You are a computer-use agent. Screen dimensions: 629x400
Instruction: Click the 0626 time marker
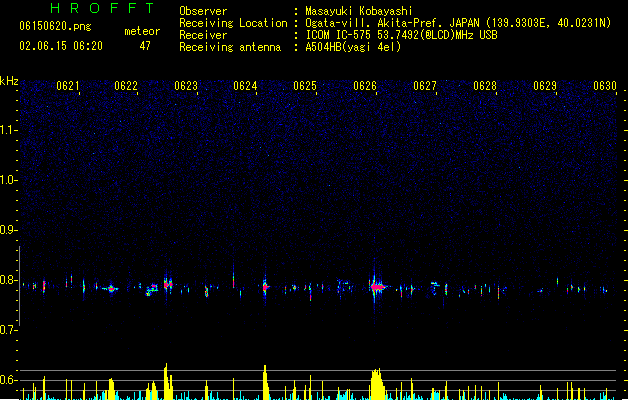tap(365, 86)
